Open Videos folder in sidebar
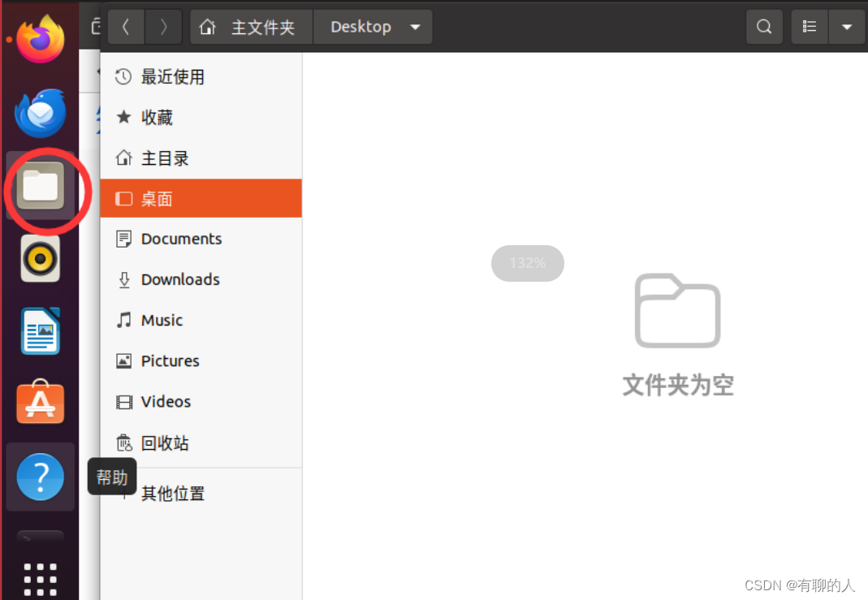The width and height of the screenshot is (868, 600). click(201, 402)
